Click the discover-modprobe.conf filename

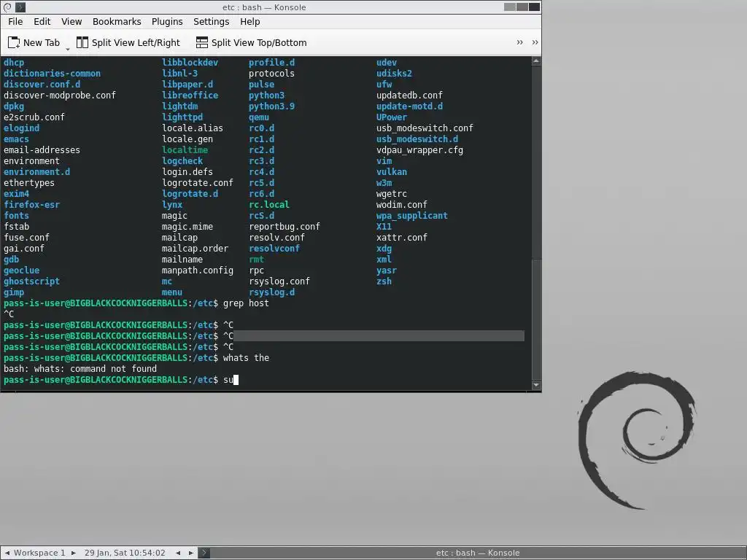coord(60,96)
